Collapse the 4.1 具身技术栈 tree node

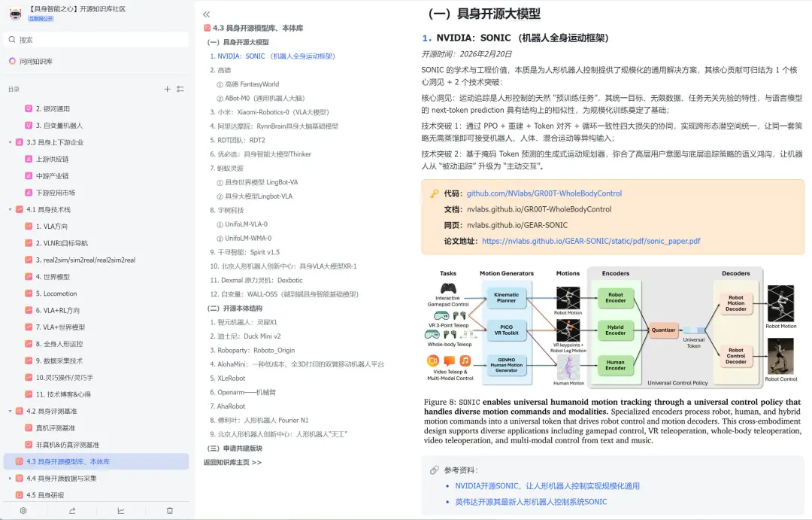pos(10,209)
